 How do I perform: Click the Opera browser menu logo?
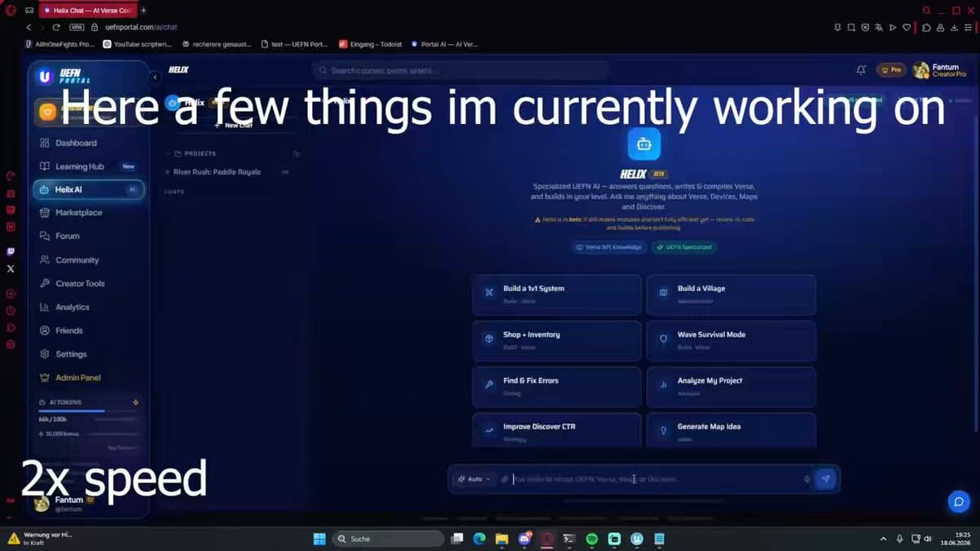11,11
